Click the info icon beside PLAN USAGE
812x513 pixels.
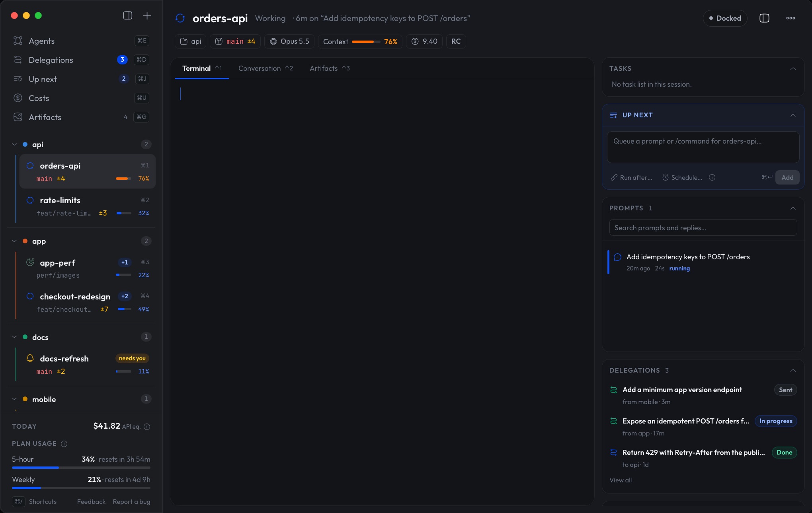point(64,444)
